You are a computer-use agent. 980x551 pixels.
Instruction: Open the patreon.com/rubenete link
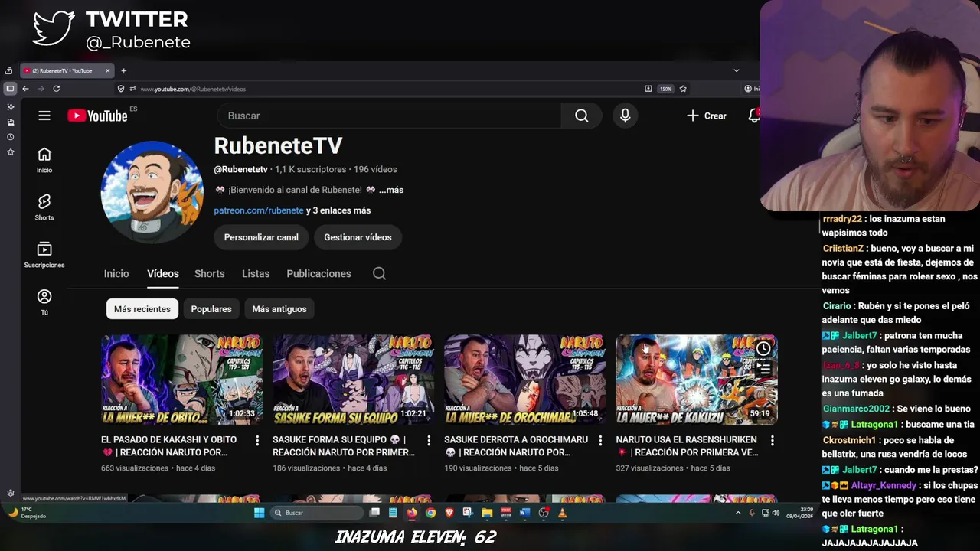pos(259,210)
